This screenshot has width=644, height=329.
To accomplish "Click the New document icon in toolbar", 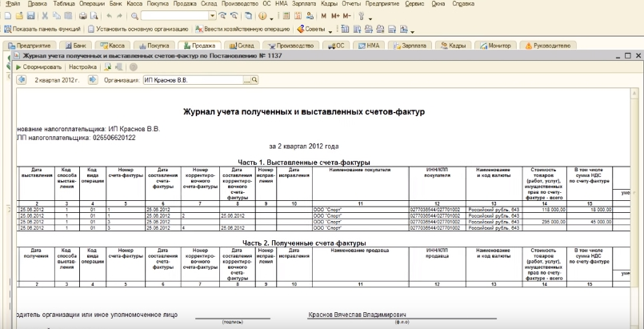I will pyautogui.click(x=6, y=16).
